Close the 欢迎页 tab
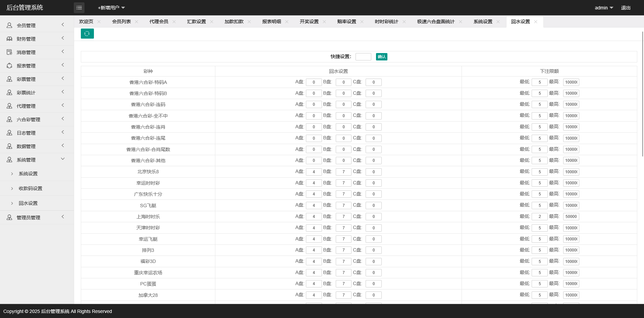 (99, 21)
